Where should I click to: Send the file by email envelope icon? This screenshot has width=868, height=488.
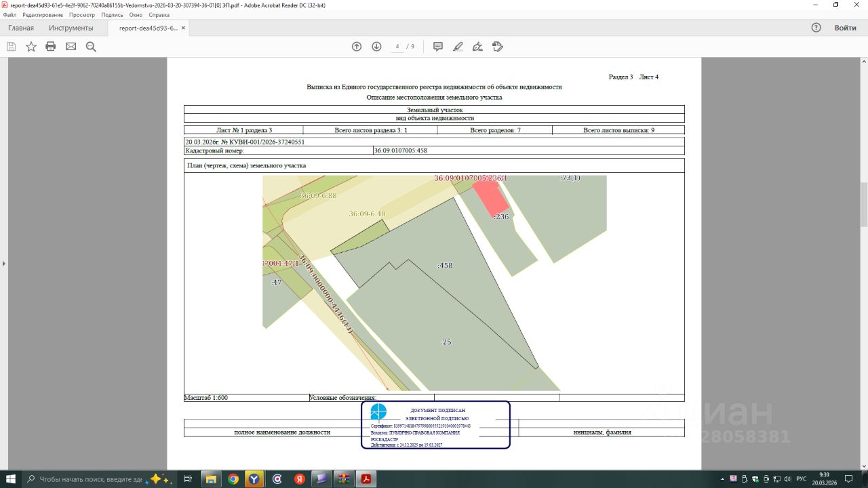(71, 47)
